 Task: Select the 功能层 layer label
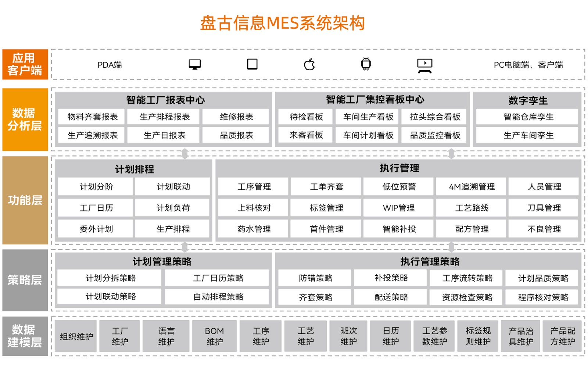[25, 200]
